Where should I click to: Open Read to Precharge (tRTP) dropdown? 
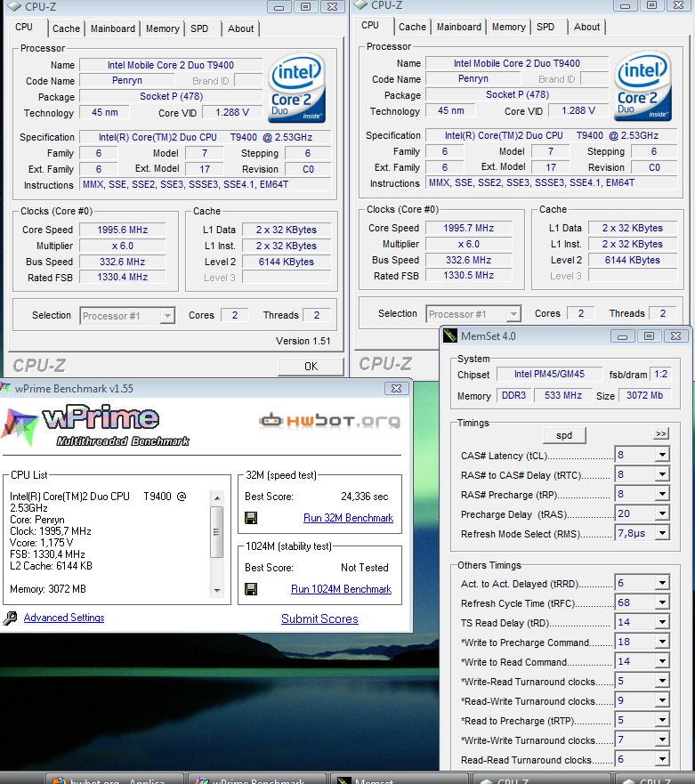[x=661, y=720]
